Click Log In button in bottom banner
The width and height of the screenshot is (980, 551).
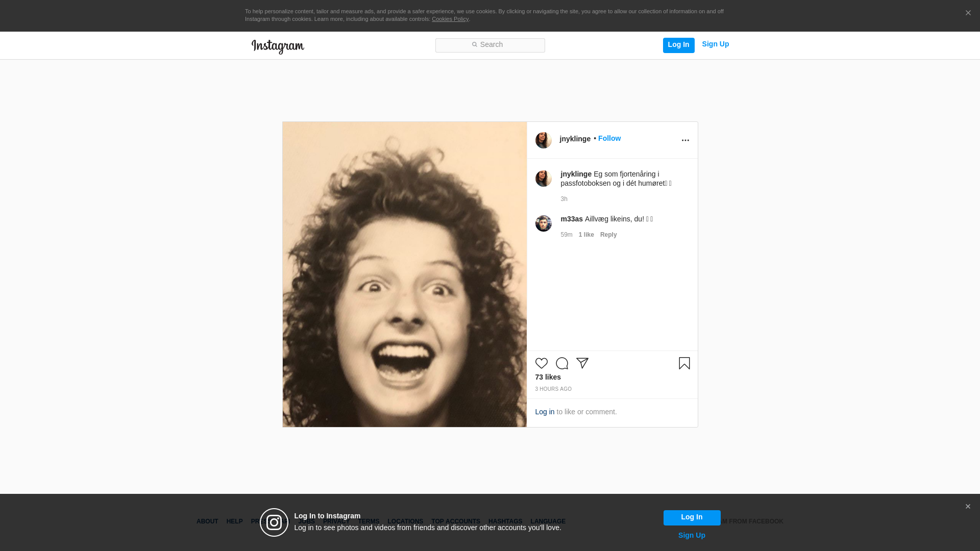[692, 518]
